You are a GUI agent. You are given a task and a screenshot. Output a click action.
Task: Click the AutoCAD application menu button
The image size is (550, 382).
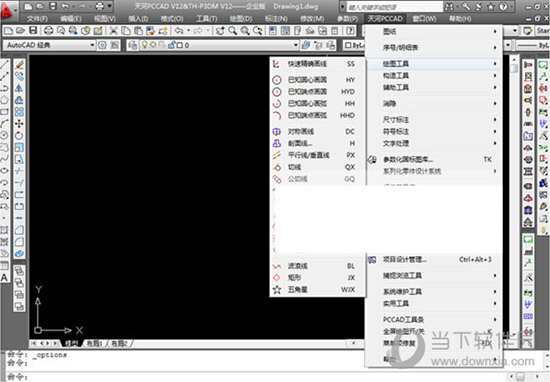pyautogui.click(x=8, y=11)
